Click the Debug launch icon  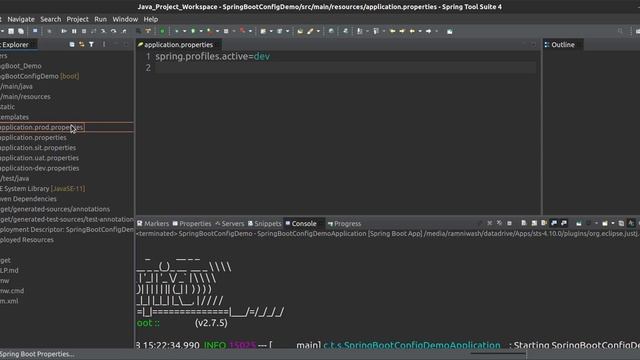177,31
